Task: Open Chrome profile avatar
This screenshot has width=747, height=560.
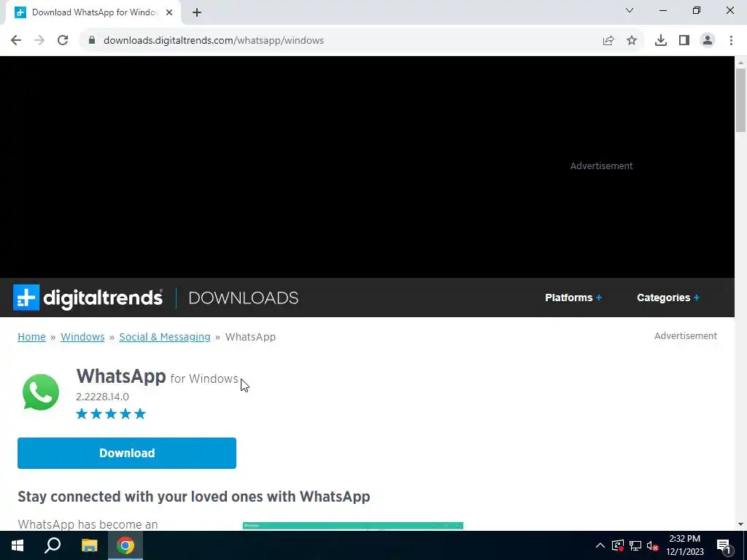Action: (x=708, y=41)
